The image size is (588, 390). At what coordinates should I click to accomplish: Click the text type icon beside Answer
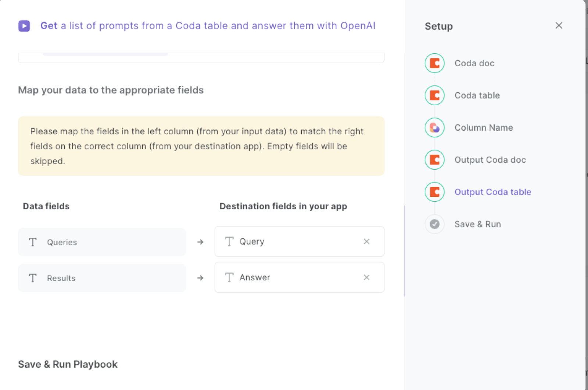(229, 277)
